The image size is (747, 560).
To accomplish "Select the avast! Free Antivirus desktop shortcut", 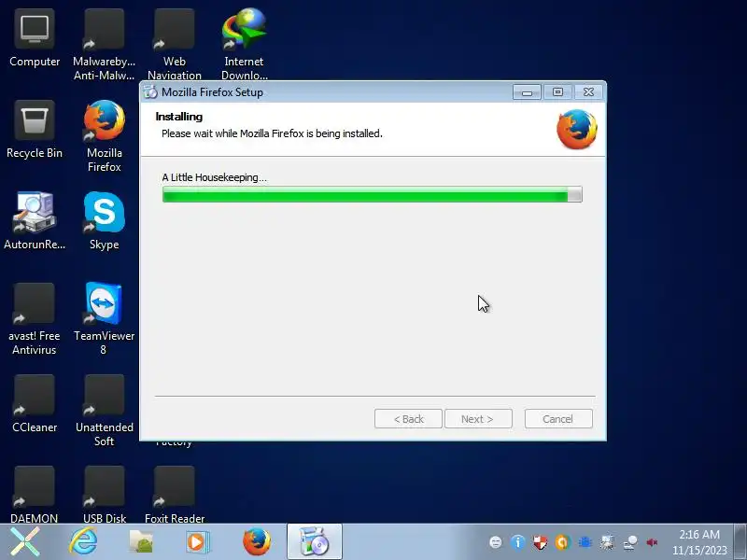I will pos(35,319).
